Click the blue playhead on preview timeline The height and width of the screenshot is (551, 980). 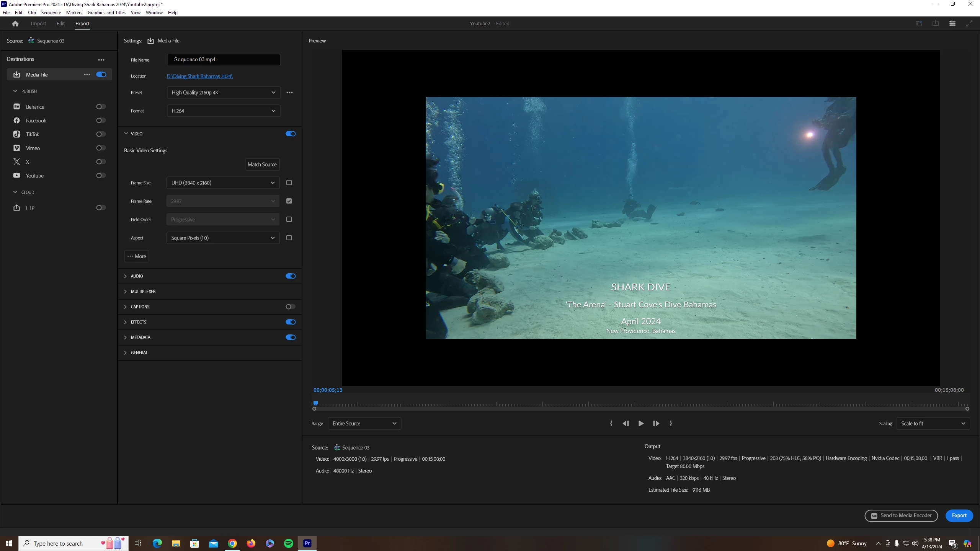pos(315,403)
